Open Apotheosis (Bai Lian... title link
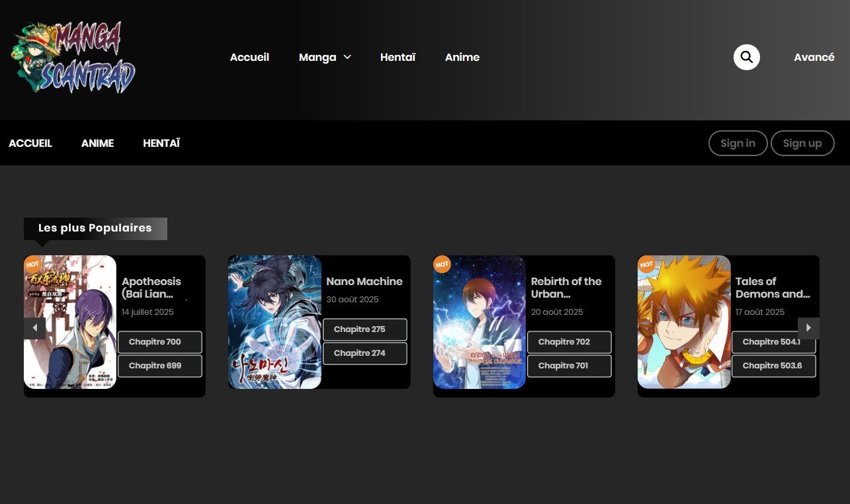850x504 pixels. (x=151, y=288)
